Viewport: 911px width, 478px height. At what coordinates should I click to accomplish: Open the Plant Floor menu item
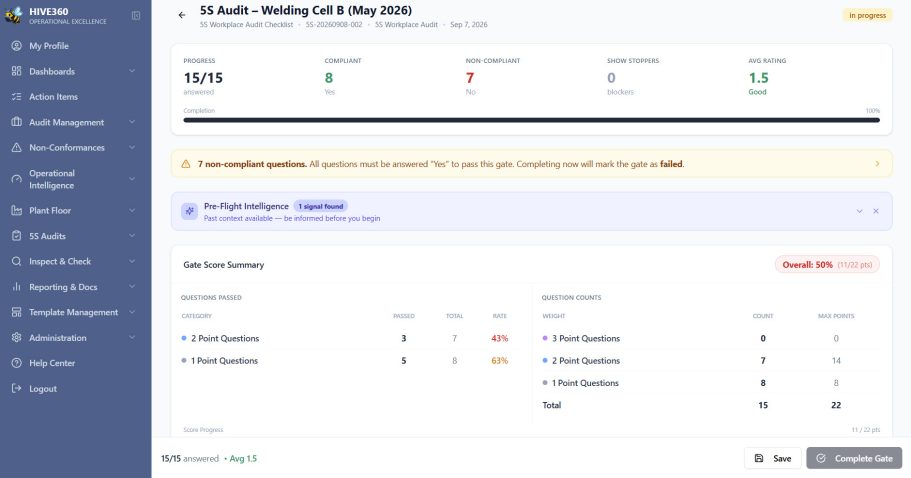[x=76, y=210]
